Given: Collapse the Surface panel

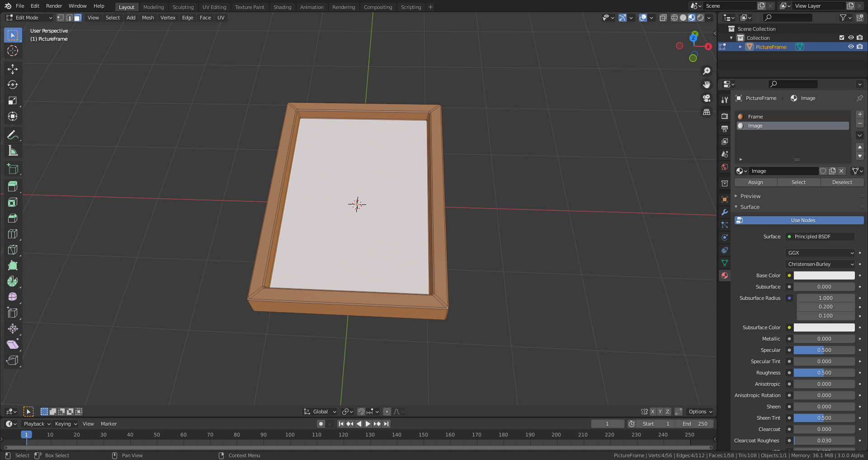Looking at the screenshot, I should pyautogui.click(x=750, y=207).
